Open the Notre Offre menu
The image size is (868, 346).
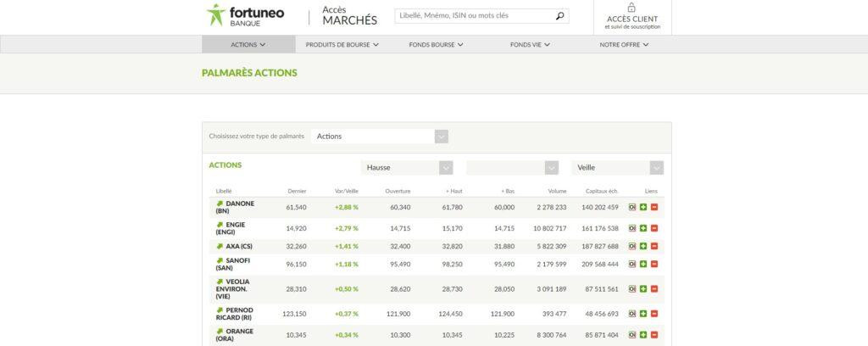coord(624,45)
